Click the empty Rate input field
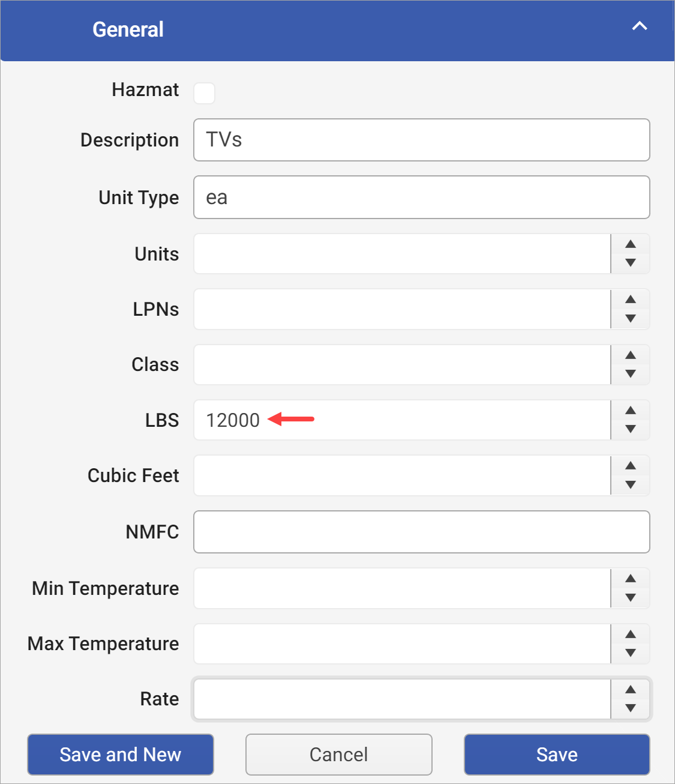Image resolution: width=675 pixels, height=784 pixels. [402, 699]
